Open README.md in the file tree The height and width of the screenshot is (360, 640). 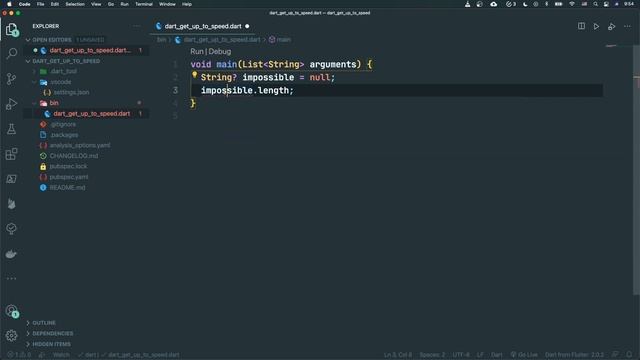(67, 188)
